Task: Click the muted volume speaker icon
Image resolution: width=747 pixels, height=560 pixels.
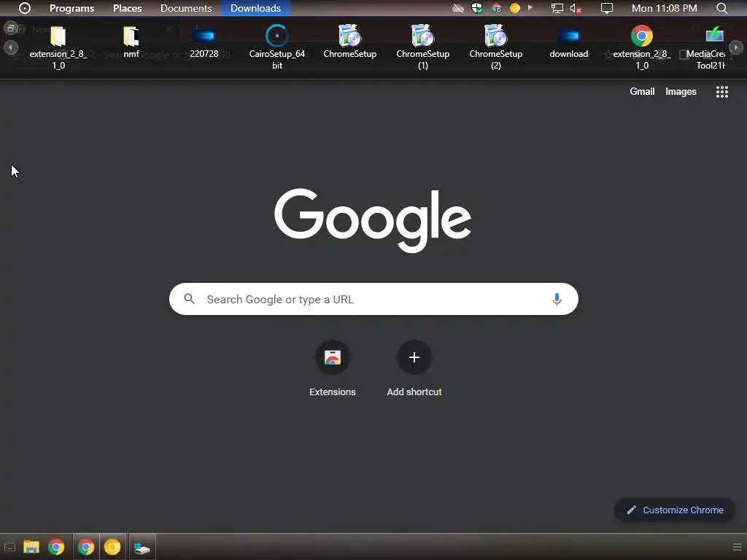Action: (576, 8)
